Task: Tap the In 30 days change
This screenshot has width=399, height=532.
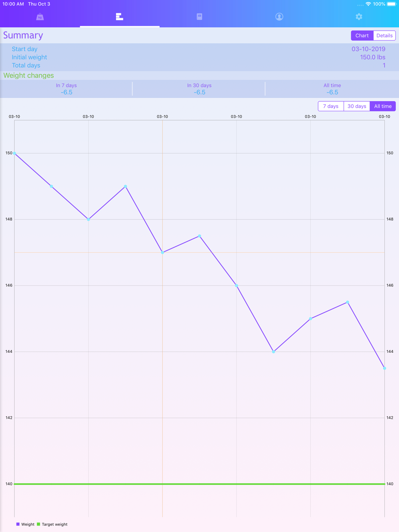Action: tap(199, 89)
